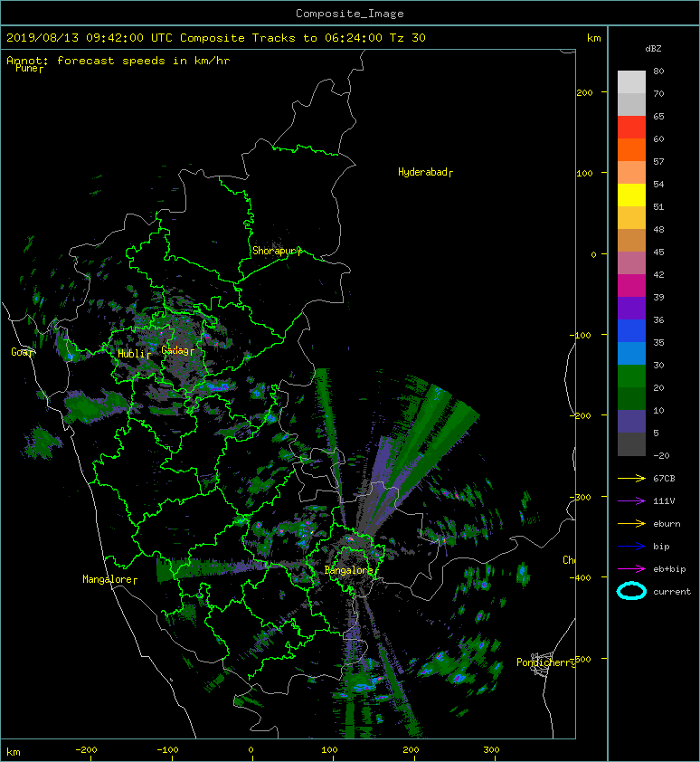
Task: Pick the magenta 42 dBZ color swatch
Action: point(631,285)
